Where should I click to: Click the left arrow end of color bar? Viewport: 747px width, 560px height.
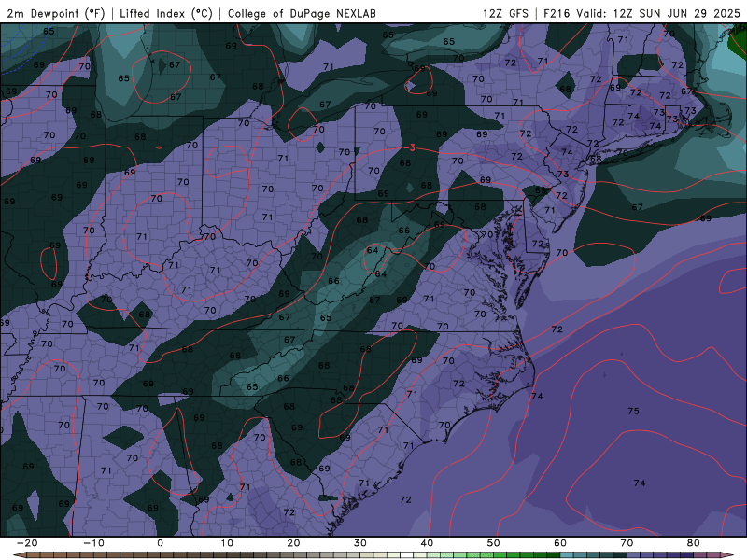(x=19, y=555)
